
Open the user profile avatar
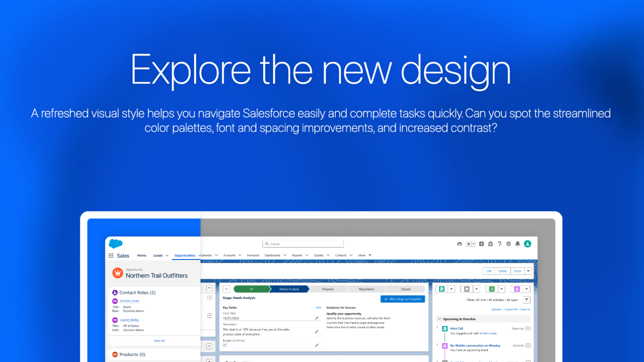(528, 244)
